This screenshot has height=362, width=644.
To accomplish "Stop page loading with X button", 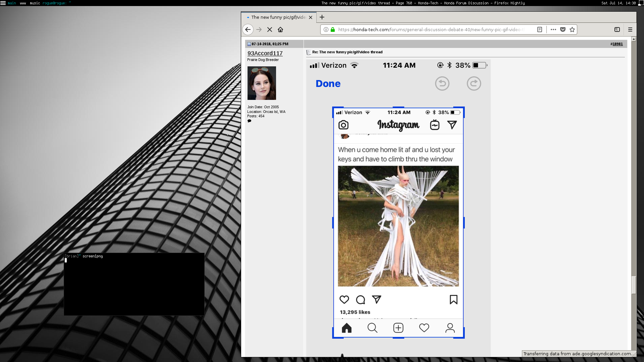I will pos(270,29).
